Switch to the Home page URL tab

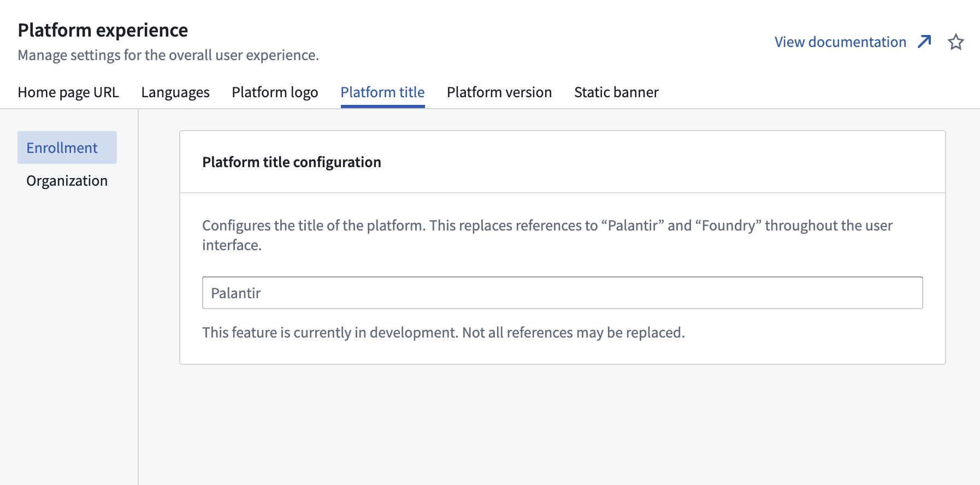(68, 92)
